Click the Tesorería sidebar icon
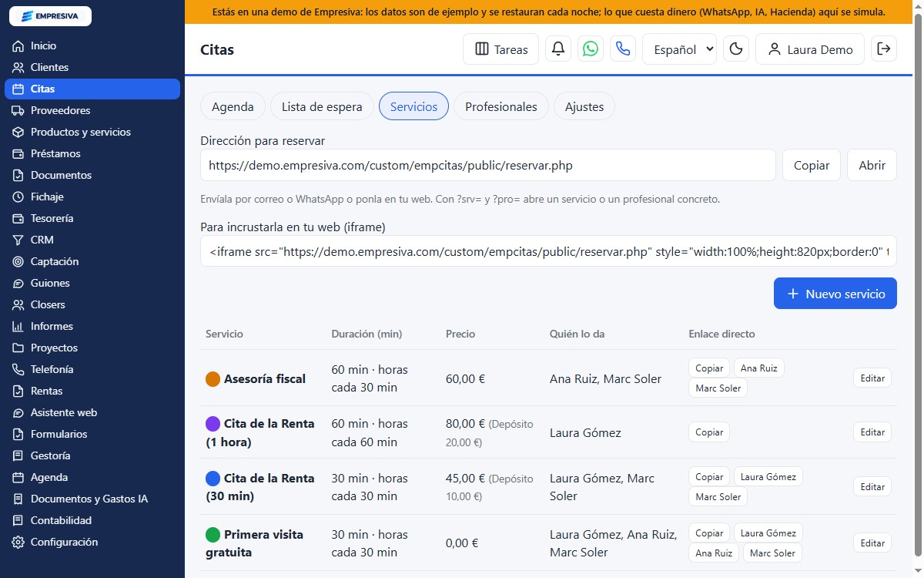Image resolution: width=924 pixels, height=578 pixels. [18, 219]
